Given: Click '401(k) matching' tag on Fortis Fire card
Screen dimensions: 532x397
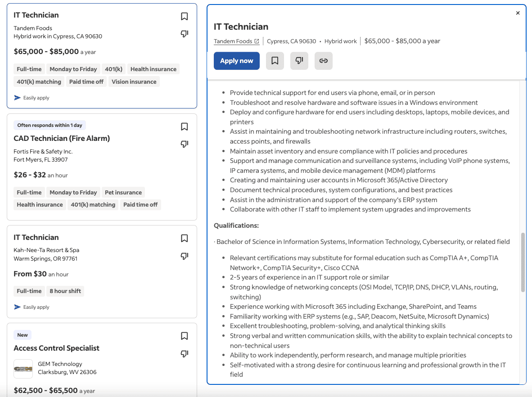Looking at the screenshot, I should [93, 205].
